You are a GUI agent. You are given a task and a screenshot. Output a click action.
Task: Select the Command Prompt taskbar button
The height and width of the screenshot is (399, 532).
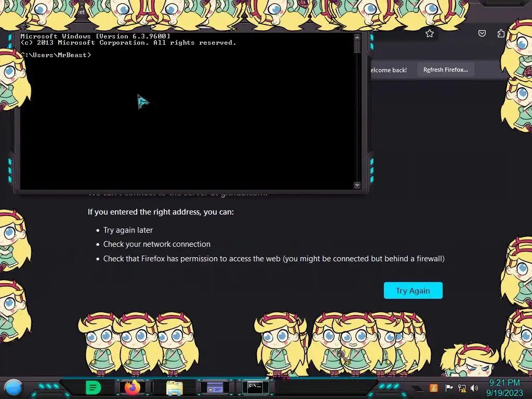tap(255, 387)
